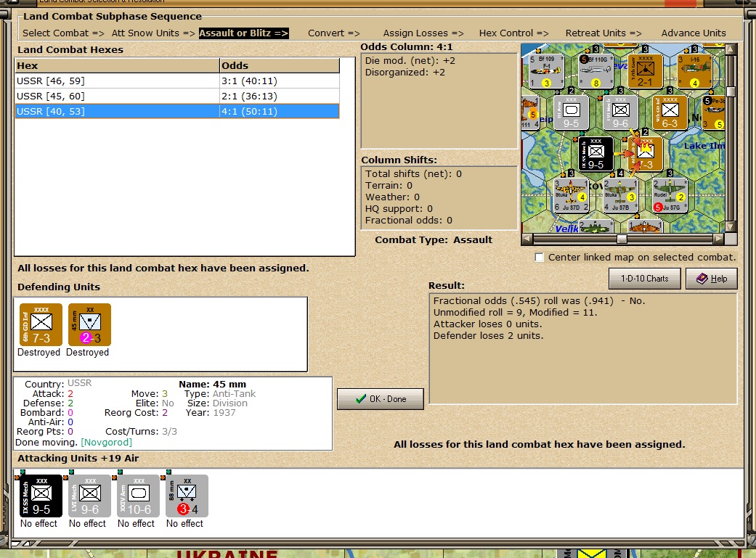Select the 88 mm 3-4 attacking unit
Screen dimensions: 756x558
click(x=187, y=496)
